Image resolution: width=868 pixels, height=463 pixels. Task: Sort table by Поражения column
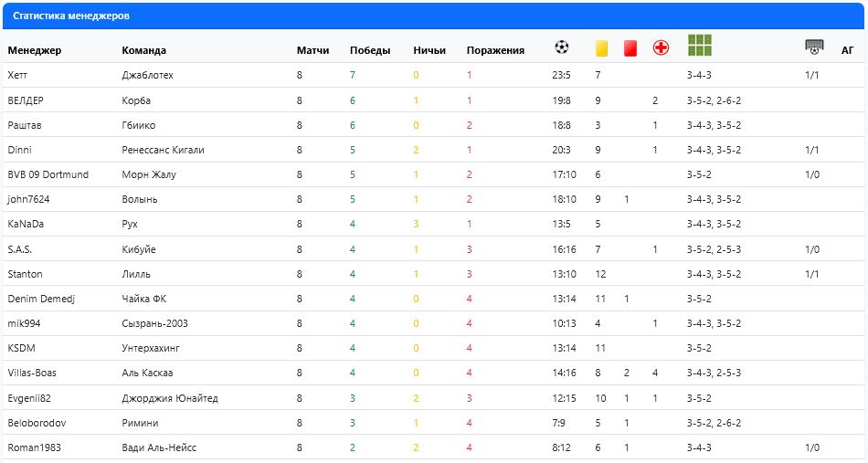[x=494, y=50]
